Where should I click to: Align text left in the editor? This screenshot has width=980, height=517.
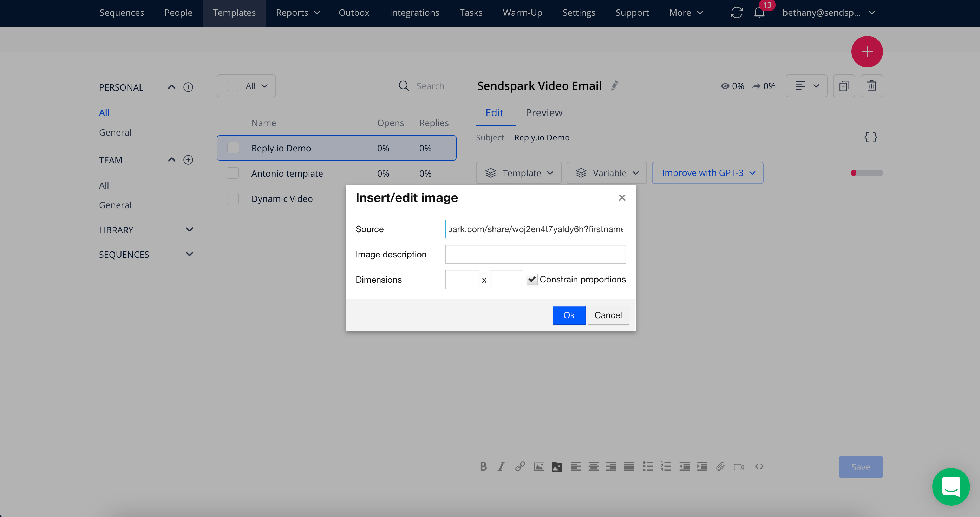pyautogui.click(x=576, y=466)
